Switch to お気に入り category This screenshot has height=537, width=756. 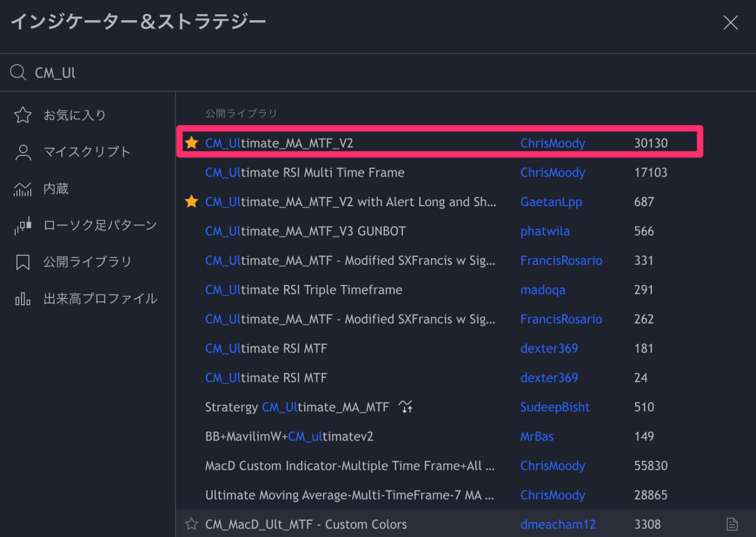(x=75, y=115)
